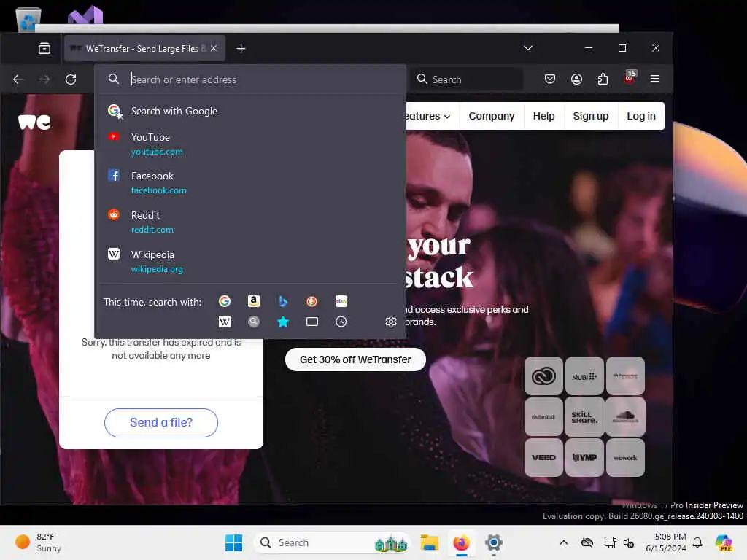Open Adobe Creative Cloud partner tile
Viewport: 747px width, 560px height.
[543, 376]
